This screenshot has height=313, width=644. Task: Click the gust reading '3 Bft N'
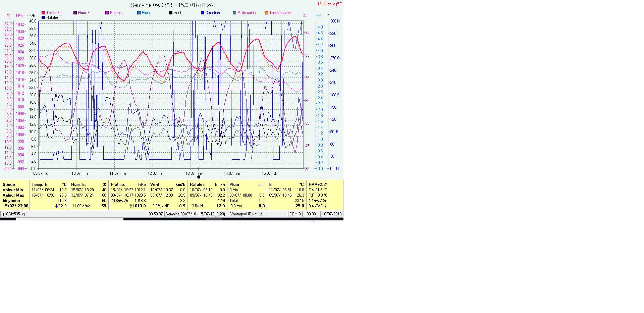pyautogui.click(x=197, y=206)
